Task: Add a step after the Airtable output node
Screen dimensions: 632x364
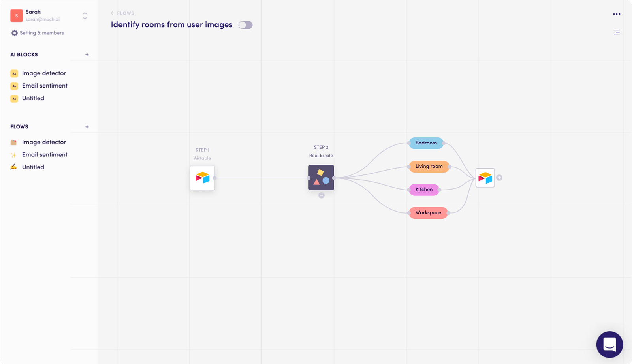Action: coord(499,177)
